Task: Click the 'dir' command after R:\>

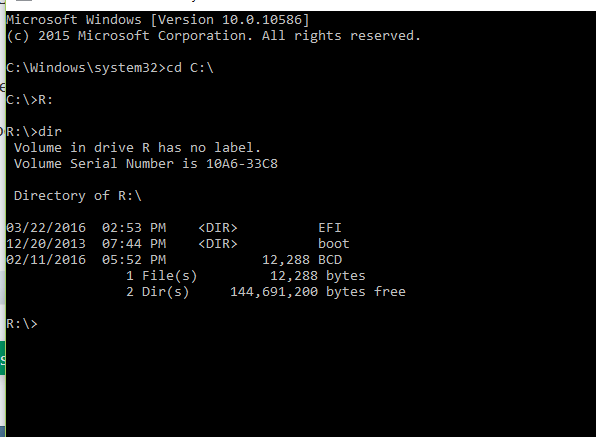Action: [50, 131]
